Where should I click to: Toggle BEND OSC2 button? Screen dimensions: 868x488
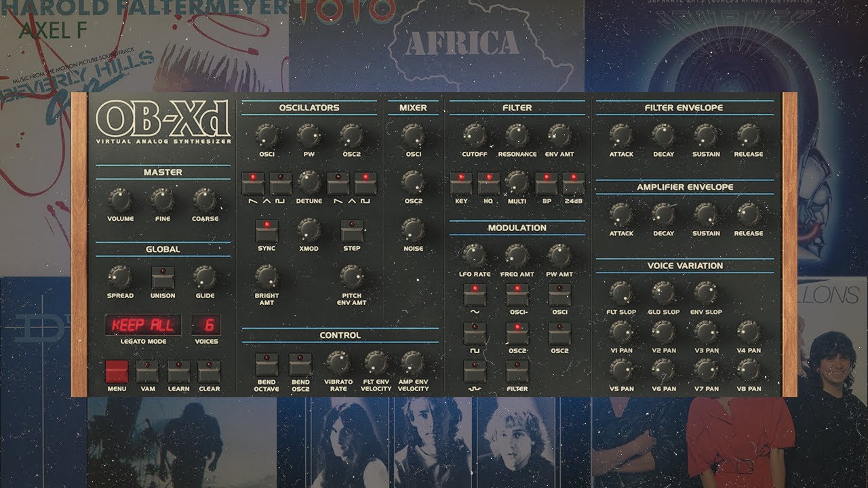[300, 365]
